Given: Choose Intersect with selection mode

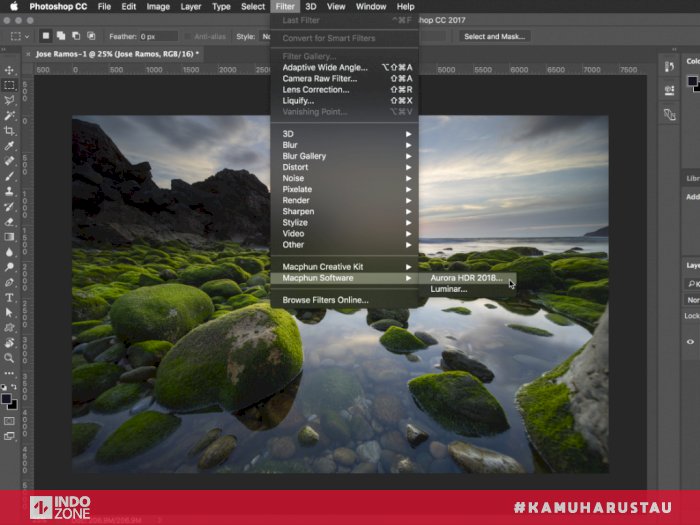Looking at the screenshot, I should click(91, 36).
